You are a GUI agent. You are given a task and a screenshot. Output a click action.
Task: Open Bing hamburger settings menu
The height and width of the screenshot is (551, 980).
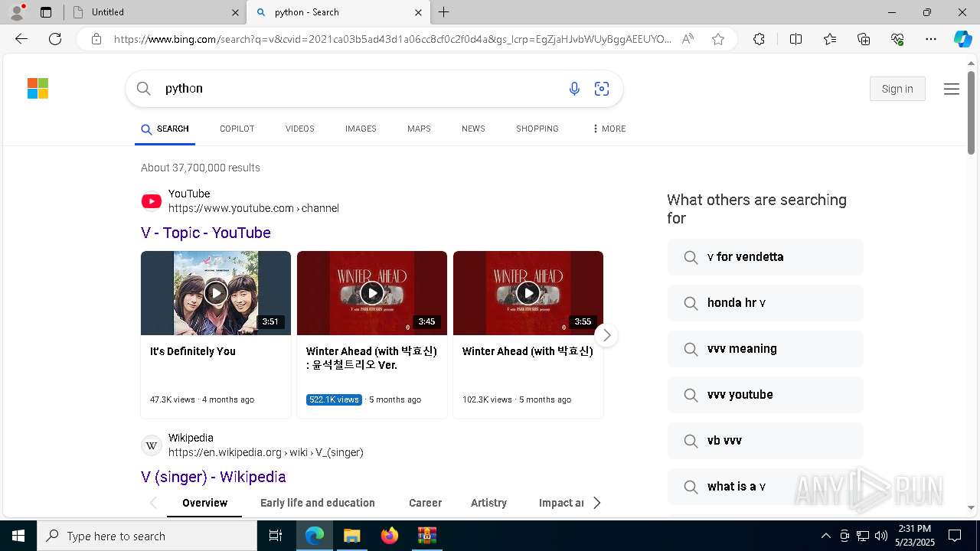(x=952, y=89)
